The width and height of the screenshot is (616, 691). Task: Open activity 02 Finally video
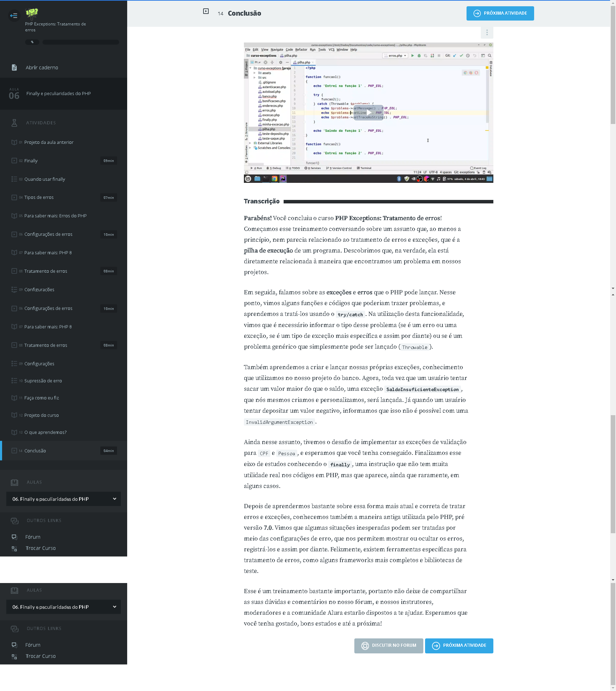click(x=31, y=161)
